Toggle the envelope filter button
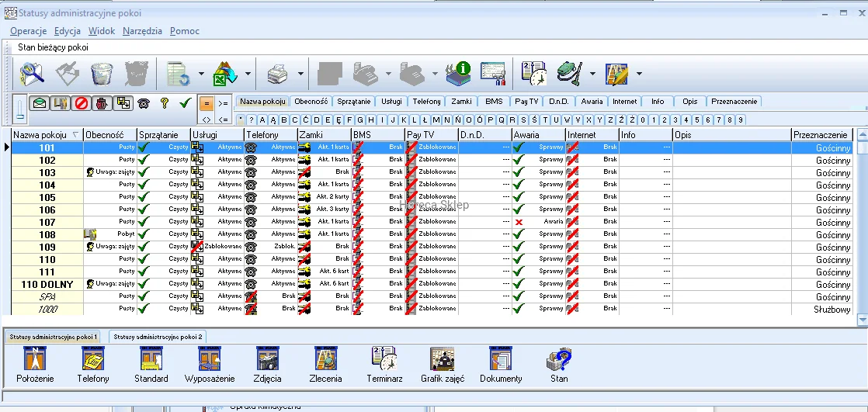 40,102
